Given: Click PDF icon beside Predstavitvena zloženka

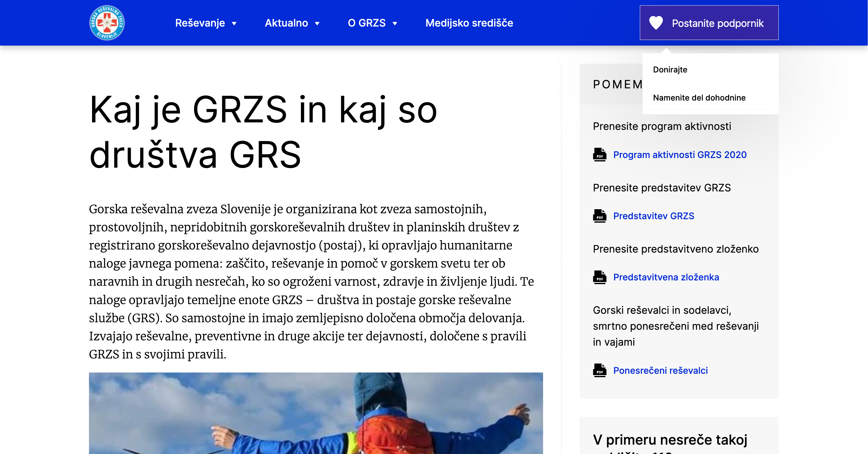Looking at the screenshot, I should tap(600, 277).
